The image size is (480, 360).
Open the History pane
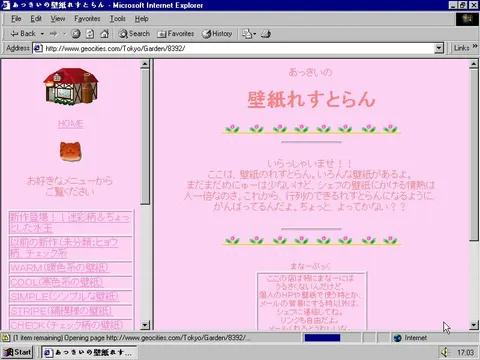coord(217,34)
